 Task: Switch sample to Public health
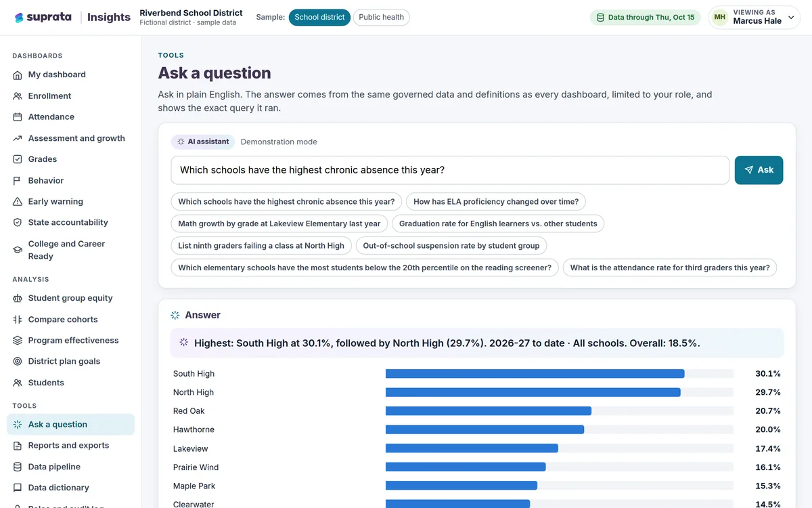(381, 18)
